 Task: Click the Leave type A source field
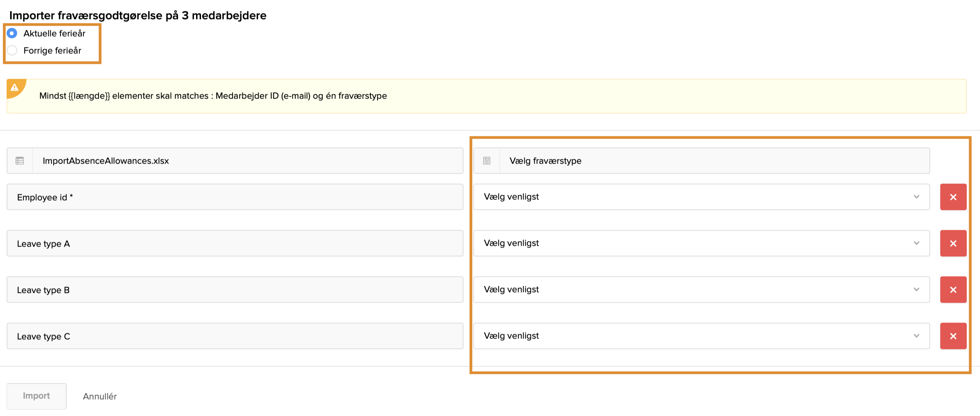(235, 243)
